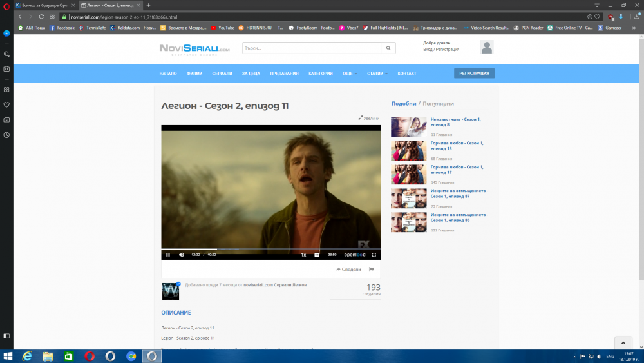Enter fullscreen in the video player
The image size is (644, 363).
tap(374, 255)
